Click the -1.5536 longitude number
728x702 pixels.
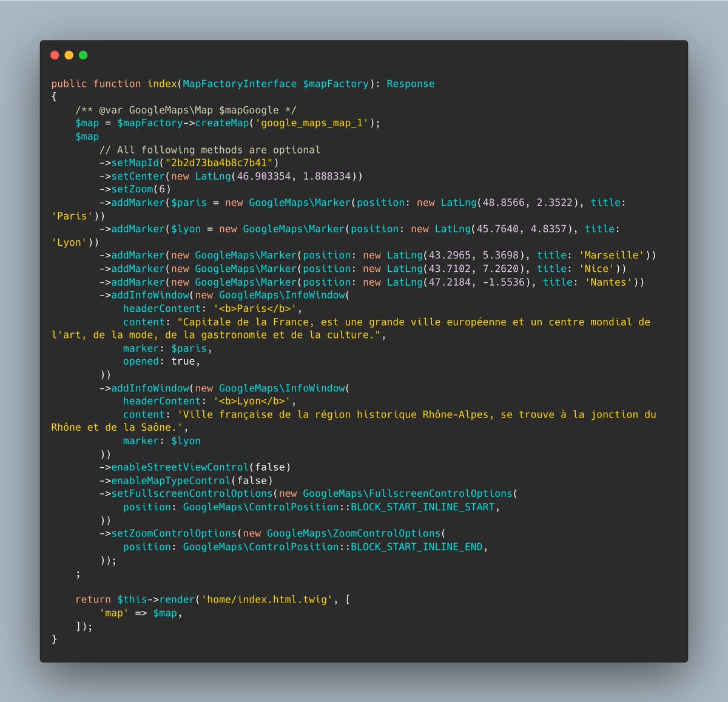tap(504, 282)
